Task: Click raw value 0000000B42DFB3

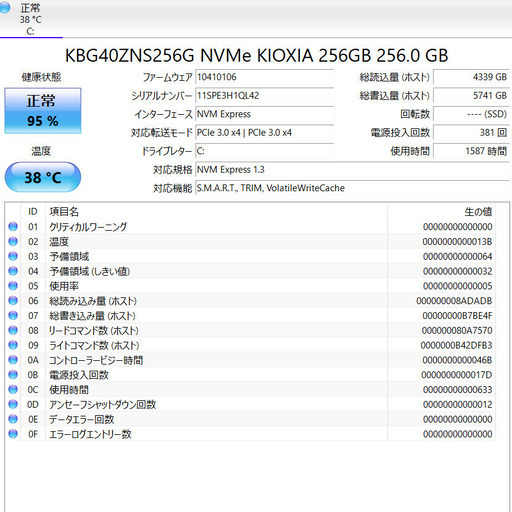Action: pyautogui.click(x=456, y=345)
